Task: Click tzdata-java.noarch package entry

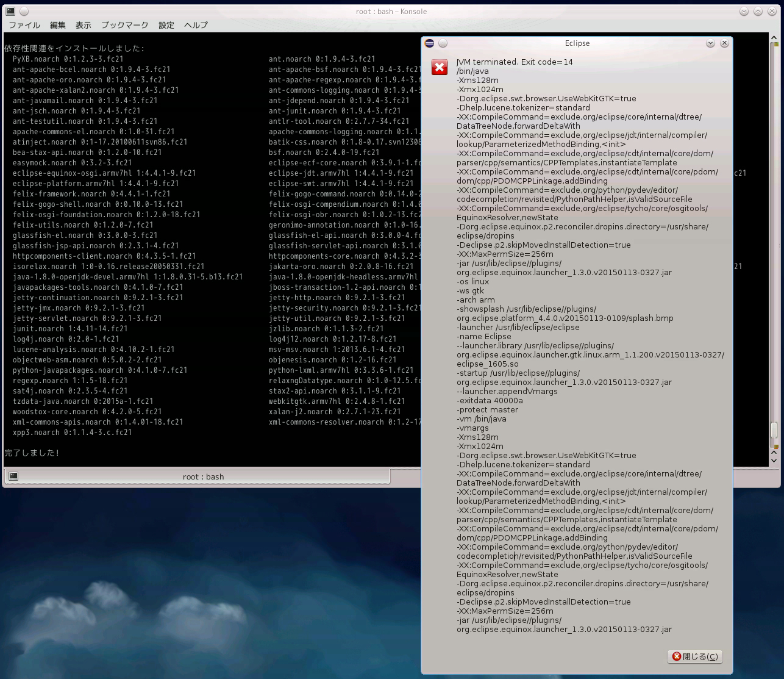Action: coord(83,401)
